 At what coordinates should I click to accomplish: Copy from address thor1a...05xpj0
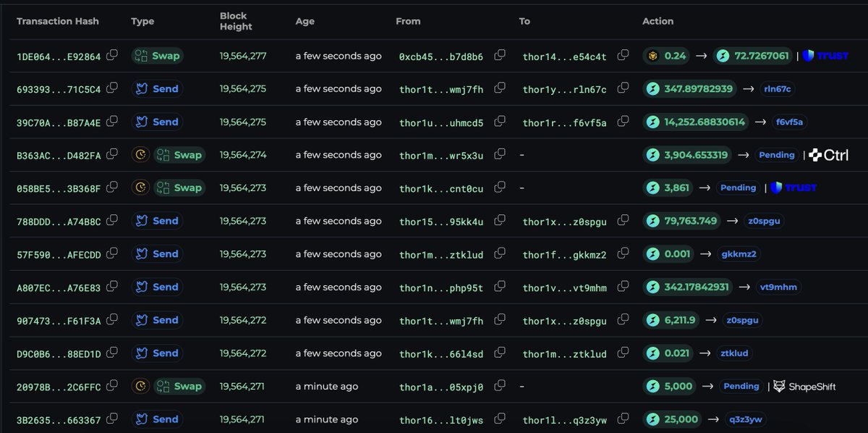point(499,386)
